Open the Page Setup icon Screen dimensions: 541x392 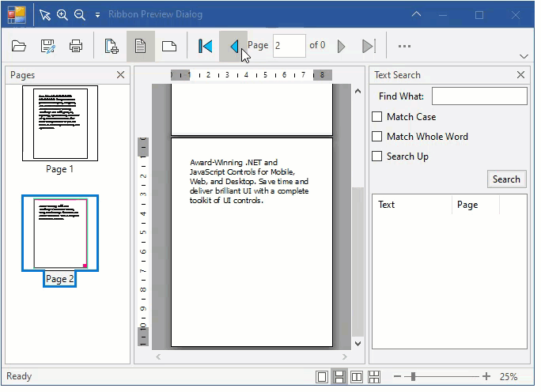click(112, 46)
